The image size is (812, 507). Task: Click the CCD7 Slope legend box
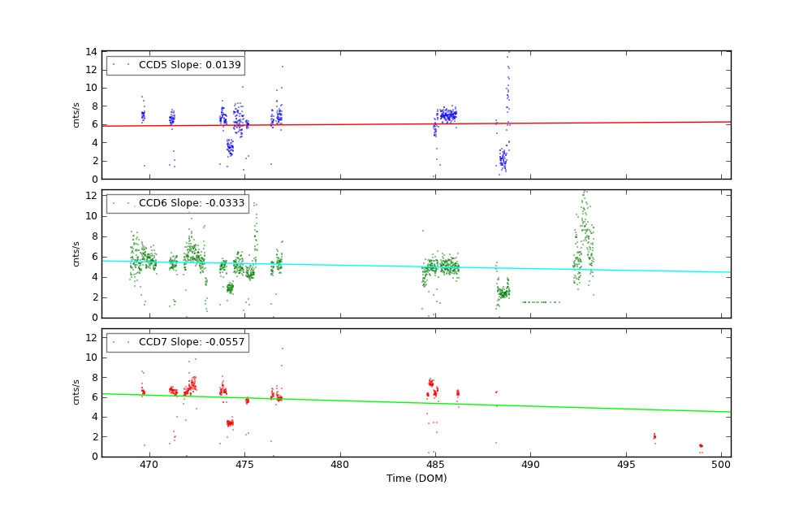177,342
